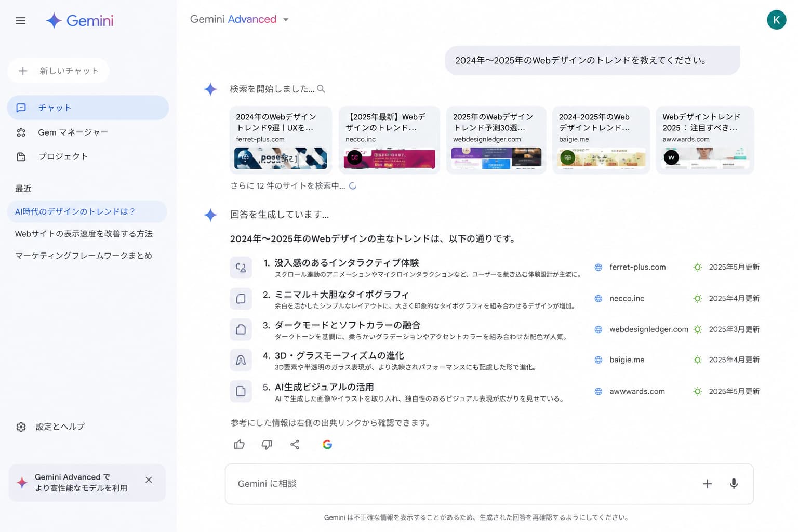Click icon beside 3D・グラスモーフィズムの進化
The height and width of the screenshot is (532, 798).
241,360
